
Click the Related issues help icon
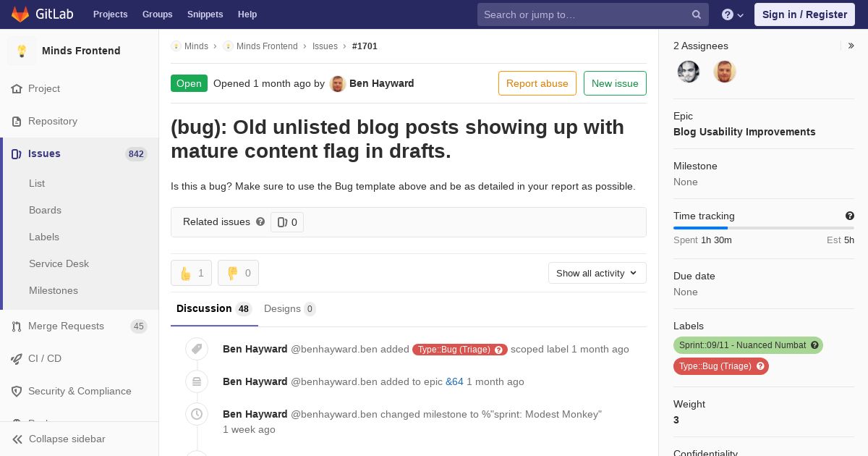(x=260, y=221)
